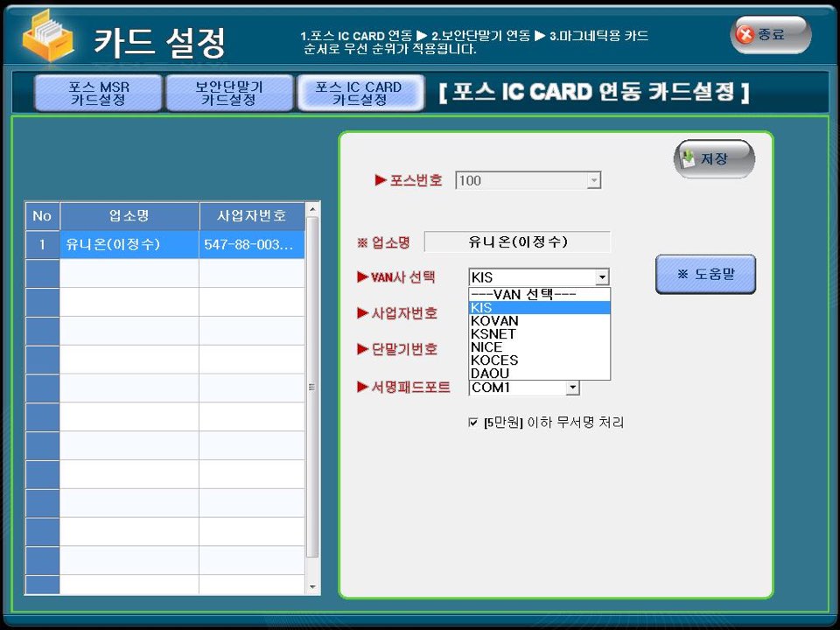Select NICE in the VAN dropdown list
This screenshot has height=630, width=840.
click(486, 347)
